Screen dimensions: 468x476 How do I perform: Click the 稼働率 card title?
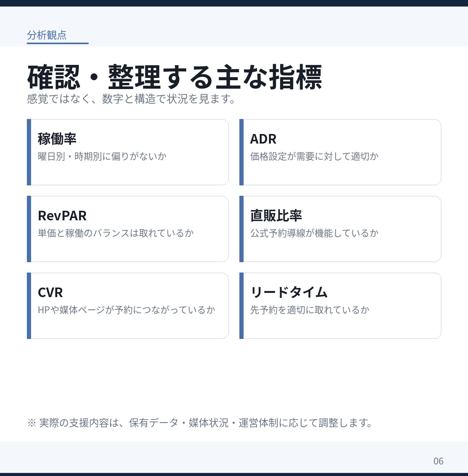click(x=57, y=139)
